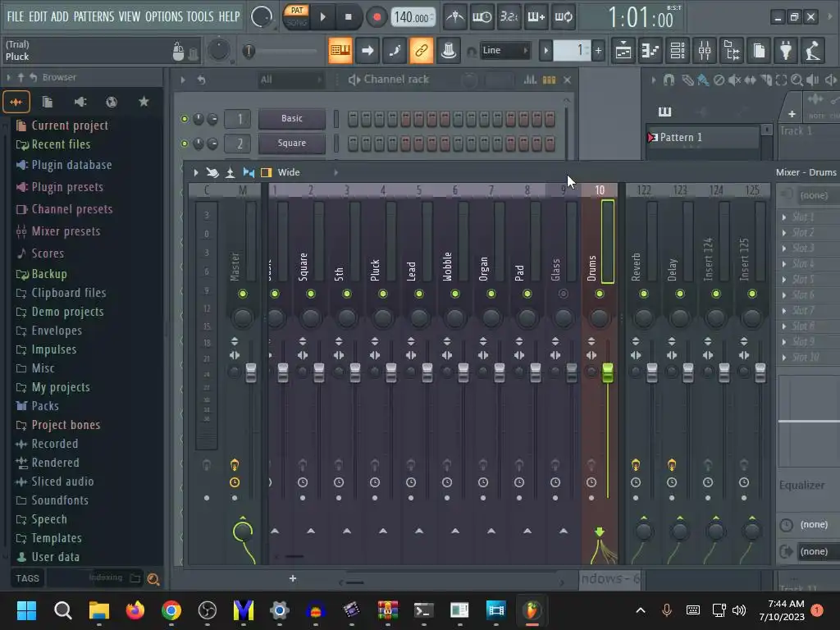Select Pattern 1 in the picker
840x630 pixels.
tap(703, 138)
